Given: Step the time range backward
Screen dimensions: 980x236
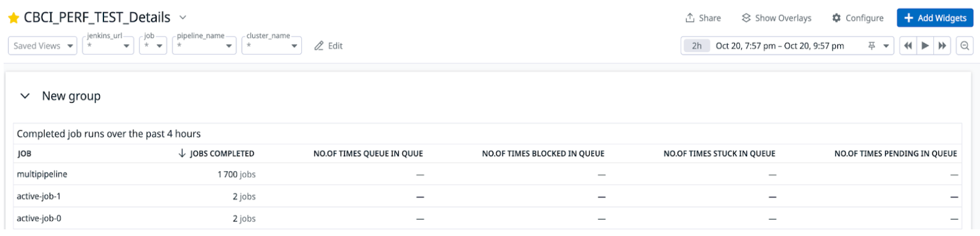Looking at the screenshot, I should point(908,46).
